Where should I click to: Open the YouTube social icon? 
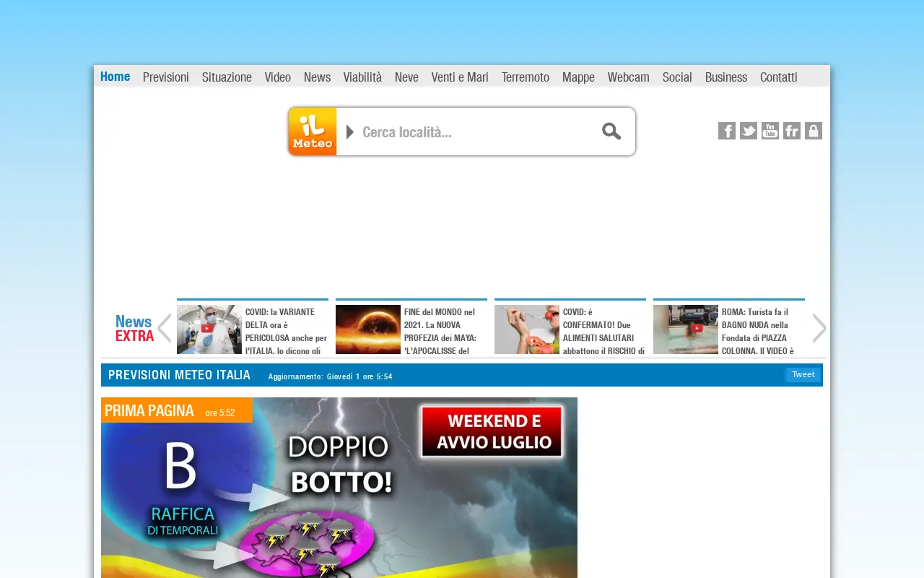770,131
